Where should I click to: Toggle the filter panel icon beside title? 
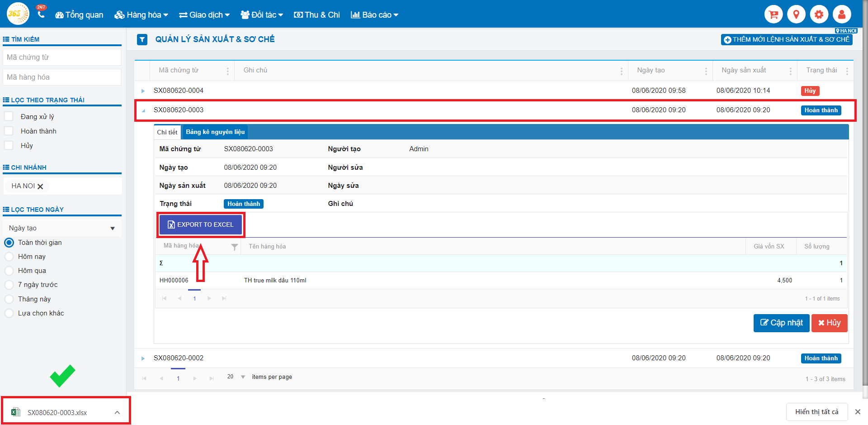(142, 39)
